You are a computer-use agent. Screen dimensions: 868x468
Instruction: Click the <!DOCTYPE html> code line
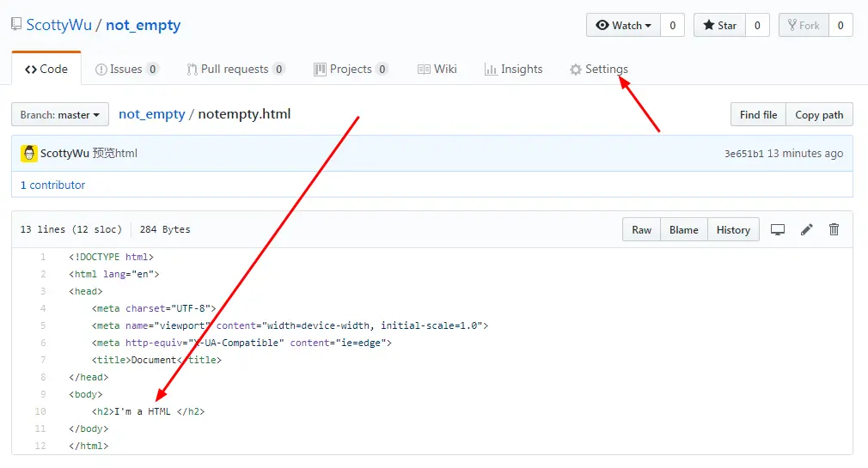(111, 257)
